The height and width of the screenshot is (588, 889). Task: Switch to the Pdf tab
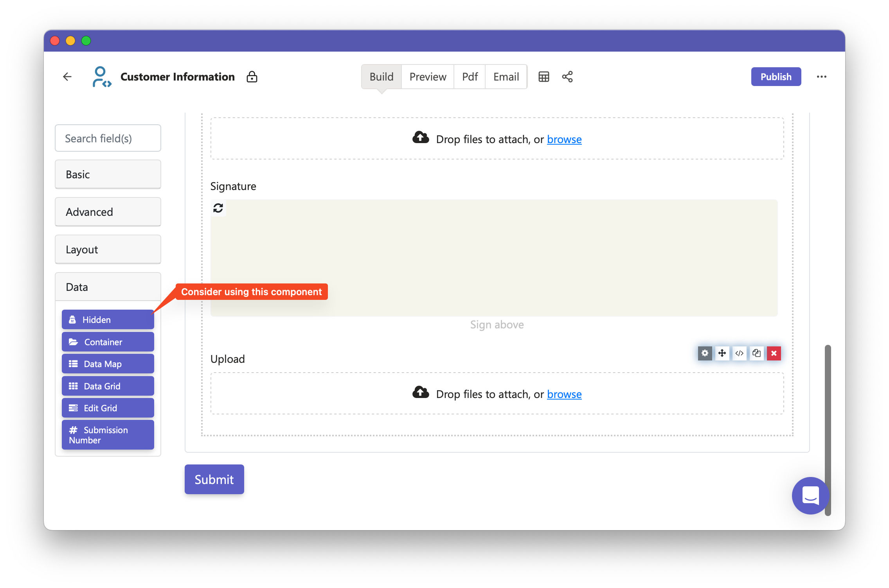[x=470, y=77]
